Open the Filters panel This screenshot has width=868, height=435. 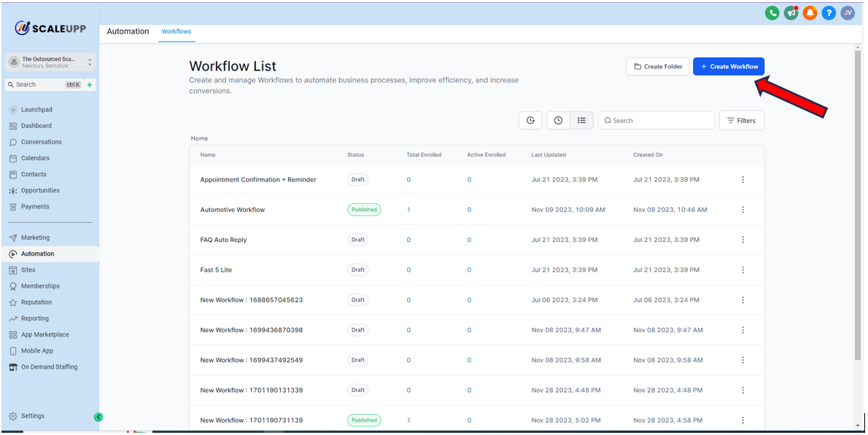click(741, 120)
